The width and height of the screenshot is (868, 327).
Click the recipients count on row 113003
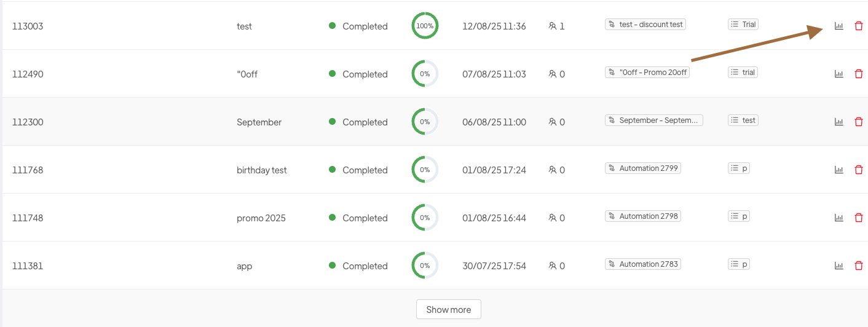[x=557, y=26]
